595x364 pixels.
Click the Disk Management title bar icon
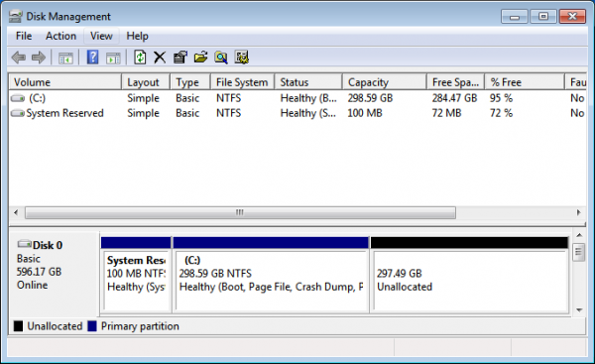point(16,16)
